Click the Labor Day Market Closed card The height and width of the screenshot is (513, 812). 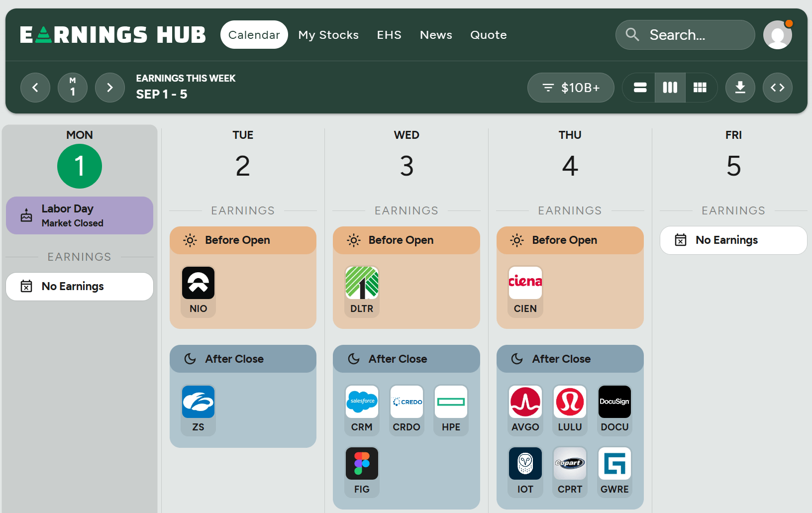click(x=80, y=215)
